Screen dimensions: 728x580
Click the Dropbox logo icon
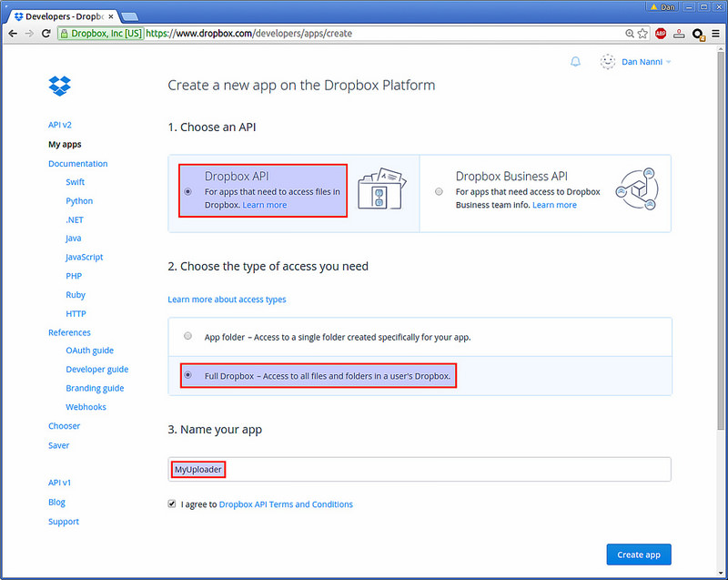click(59, 86)
